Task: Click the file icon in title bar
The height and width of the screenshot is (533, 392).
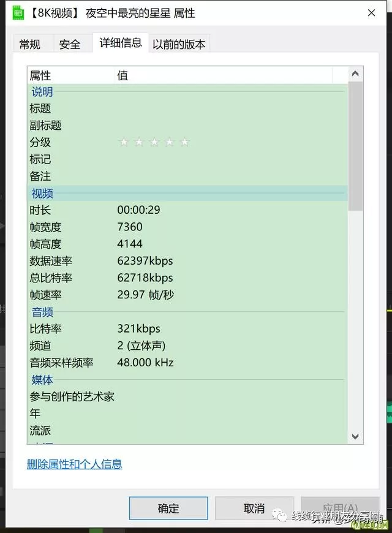Action: (19, 13)
